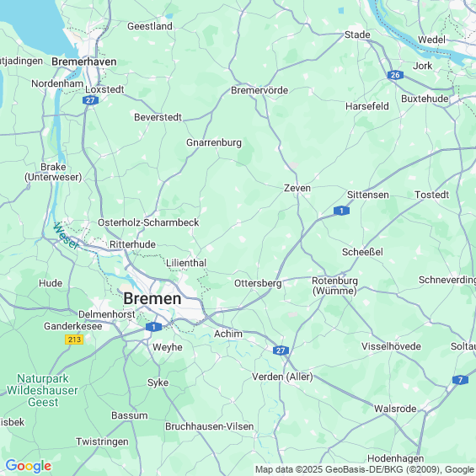This screenshot has width=476, height=476.
Task: Click the Weser river label
Action: [x=66, y=236]
